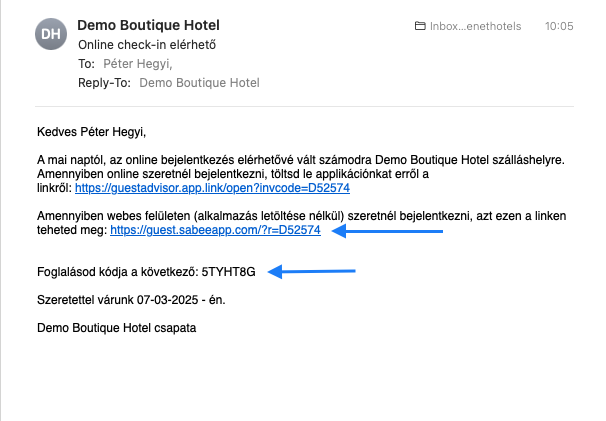The width and height of the screenshot is (606, 421).
Task: Open the guestadvisor.app.link invitation link
Action: pos(213,188)
